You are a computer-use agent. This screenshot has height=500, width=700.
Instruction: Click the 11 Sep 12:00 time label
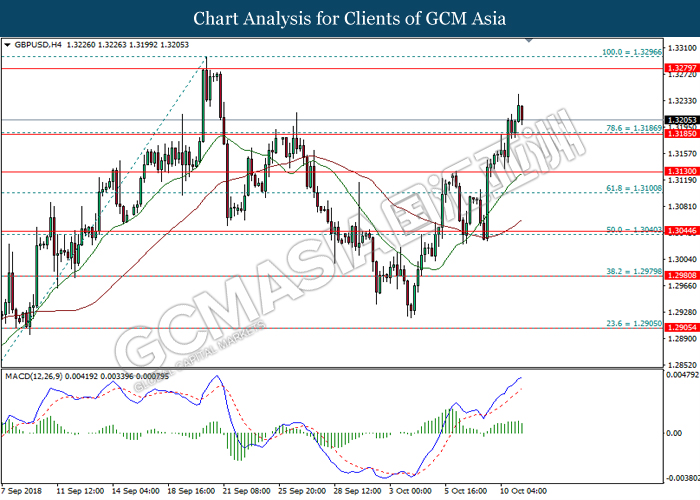(x=80, y=491)
